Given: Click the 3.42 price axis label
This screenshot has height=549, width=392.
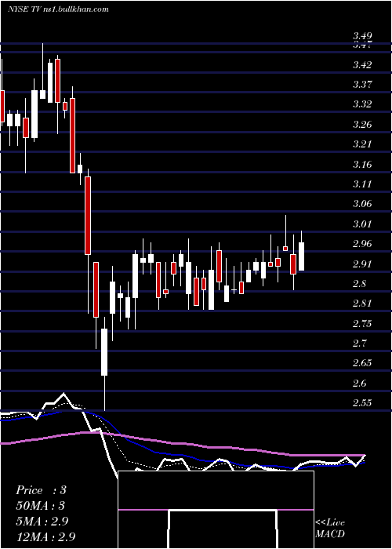Looking at the screenshot, I should click(x=362, y=65).
